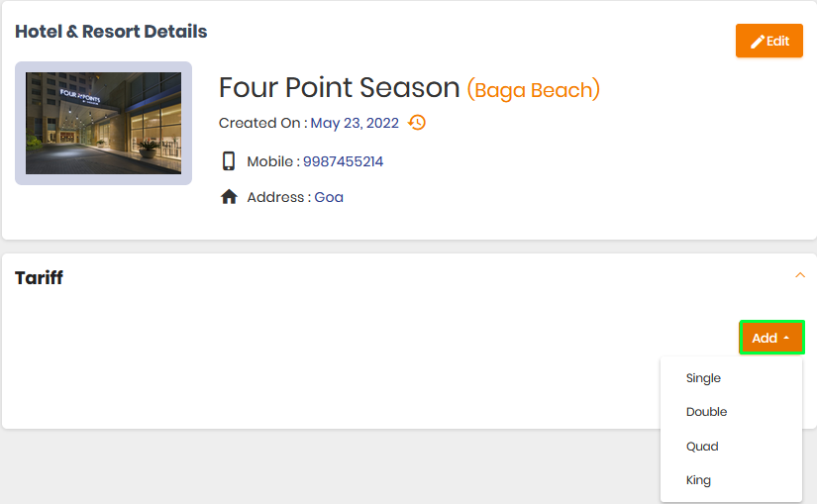Viewport: 817px width, 504px height.
Task: Click the history clock icon beside creation date
Action: tap(417, 123)
